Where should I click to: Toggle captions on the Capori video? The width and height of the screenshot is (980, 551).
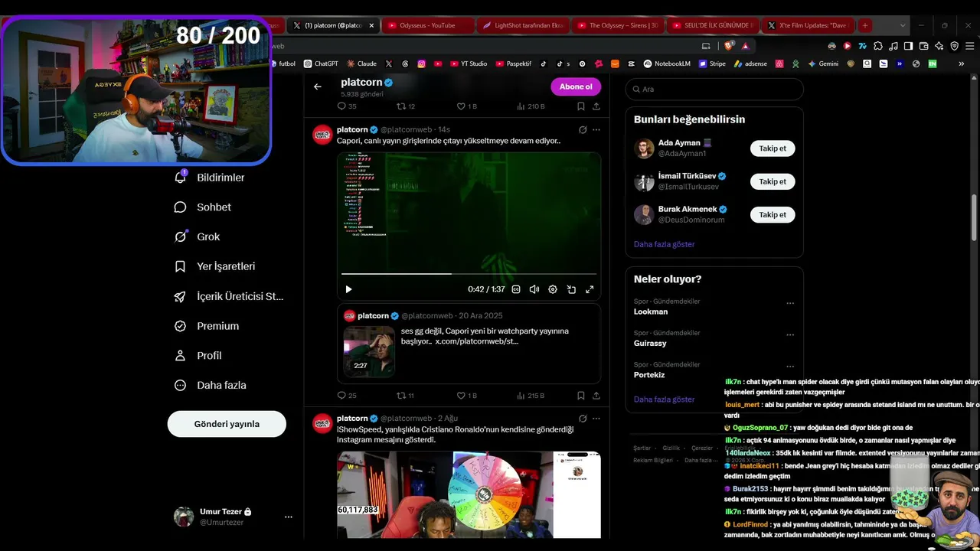[x=516, y=289]
